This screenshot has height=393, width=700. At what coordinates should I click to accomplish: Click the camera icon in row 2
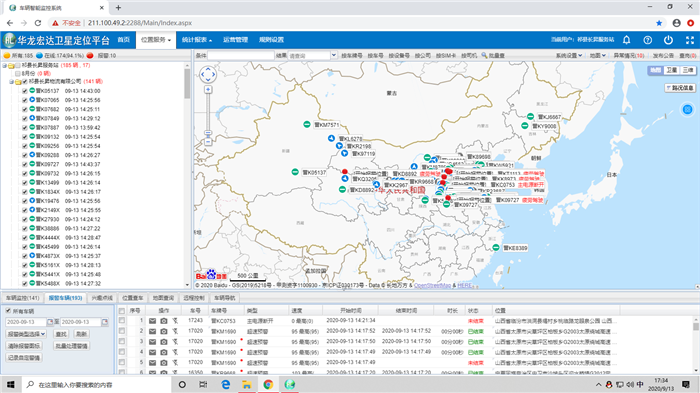tap(164, 331)
